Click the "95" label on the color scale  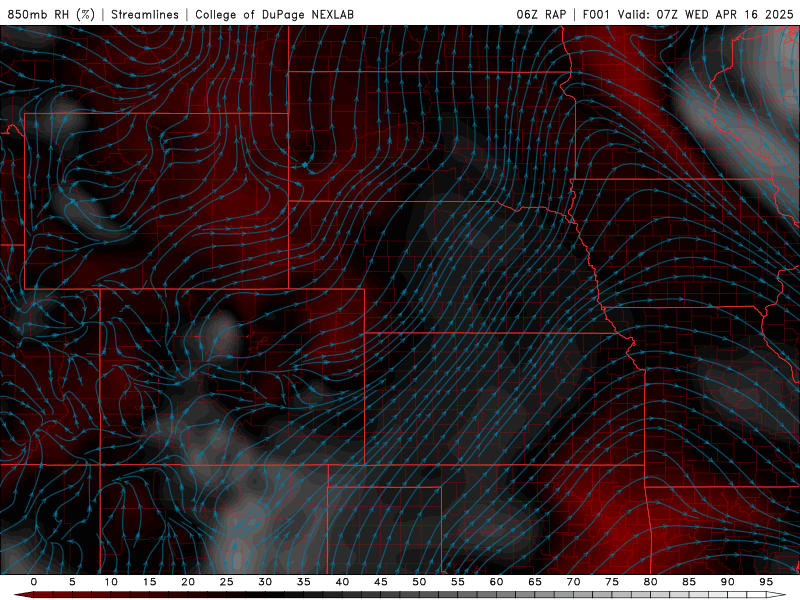766,582
